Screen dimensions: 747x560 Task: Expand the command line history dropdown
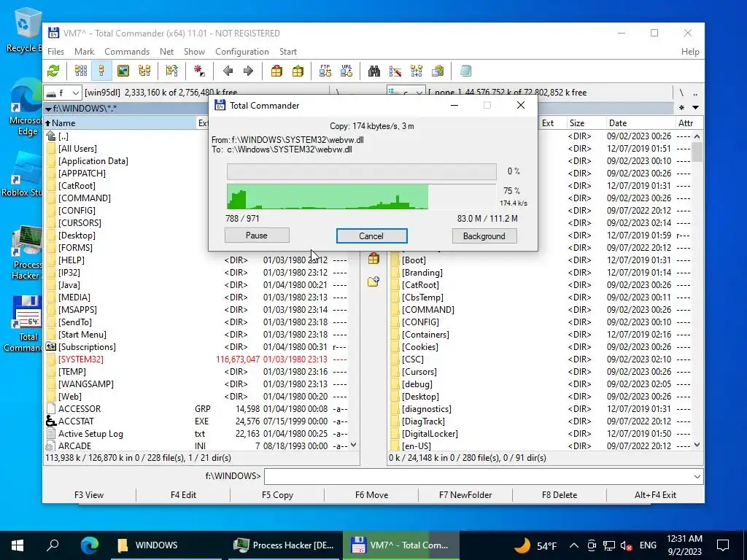point(697,476)
